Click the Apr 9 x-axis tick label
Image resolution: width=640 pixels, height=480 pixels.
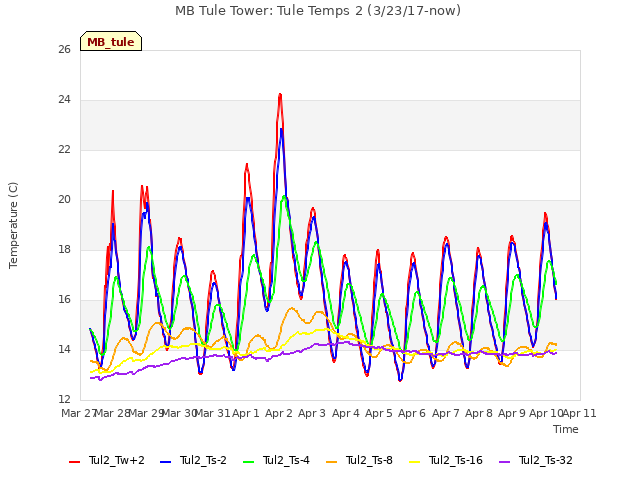pos(512,413)
